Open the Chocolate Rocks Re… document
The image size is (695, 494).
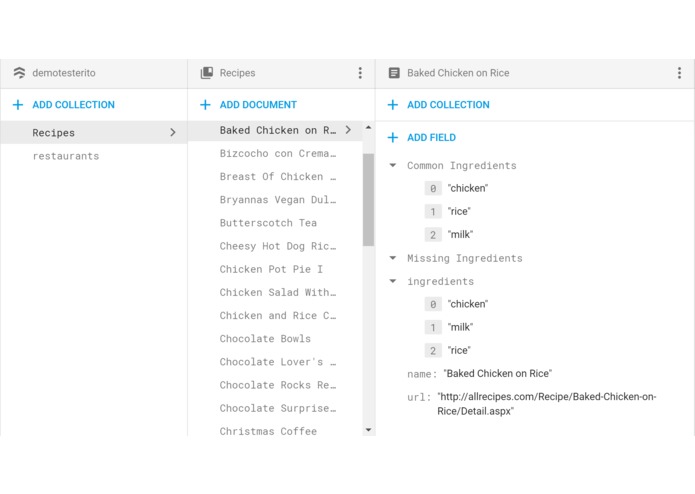[278, 385]
